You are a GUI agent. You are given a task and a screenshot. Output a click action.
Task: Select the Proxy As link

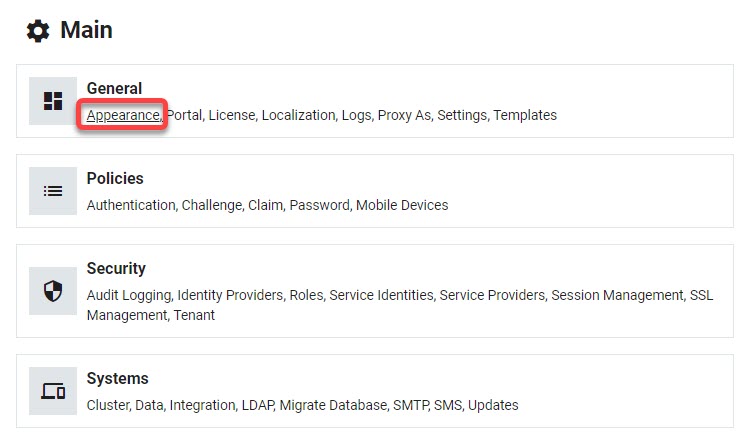pos(404,115)
